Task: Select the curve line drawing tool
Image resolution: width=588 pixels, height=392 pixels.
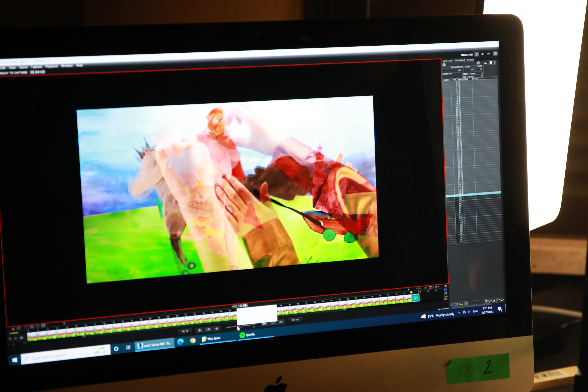Action: (x=498, y=300)
